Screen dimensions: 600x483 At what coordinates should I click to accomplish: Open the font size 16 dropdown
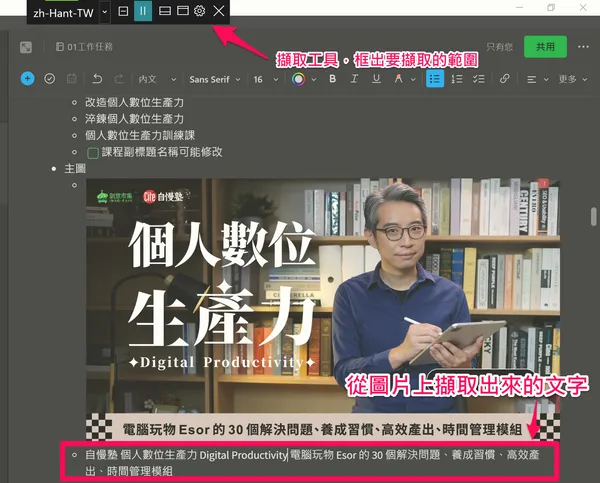point(266,79)
